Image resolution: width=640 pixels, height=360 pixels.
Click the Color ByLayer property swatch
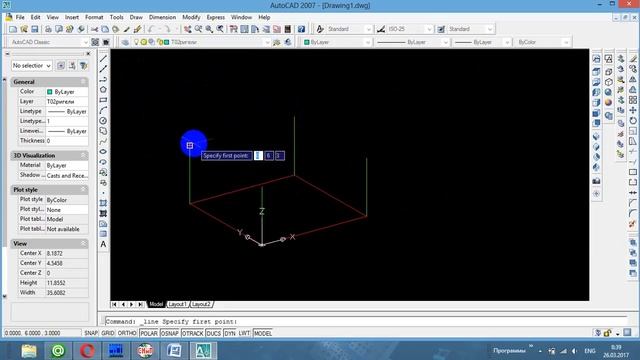[50, 92]
